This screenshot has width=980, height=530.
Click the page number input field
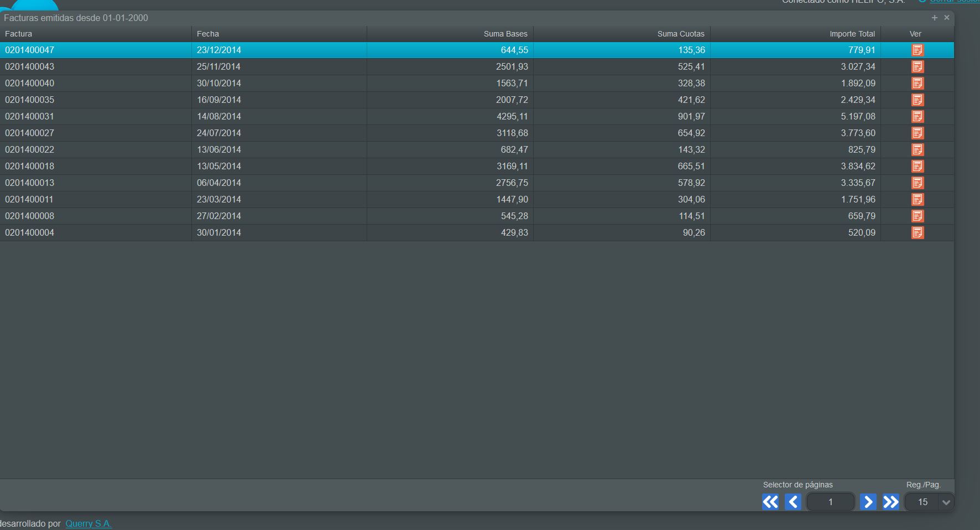(x=830, y=502)
